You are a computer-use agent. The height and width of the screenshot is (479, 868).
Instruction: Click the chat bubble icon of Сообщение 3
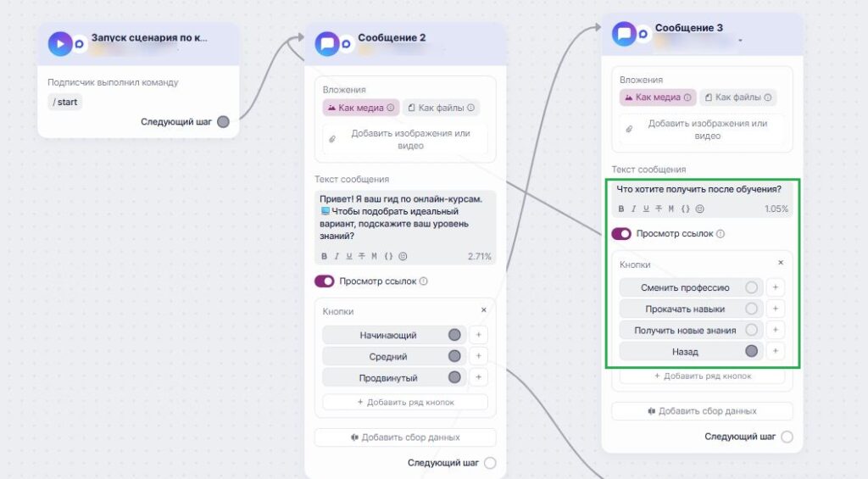point(623,34)
